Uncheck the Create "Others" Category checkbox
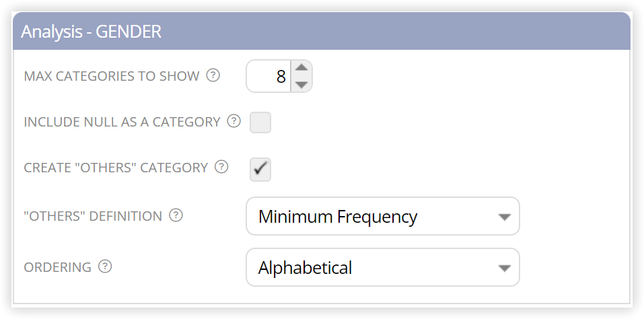Viewport: 644px width, 319px height. tap(260, 169)
